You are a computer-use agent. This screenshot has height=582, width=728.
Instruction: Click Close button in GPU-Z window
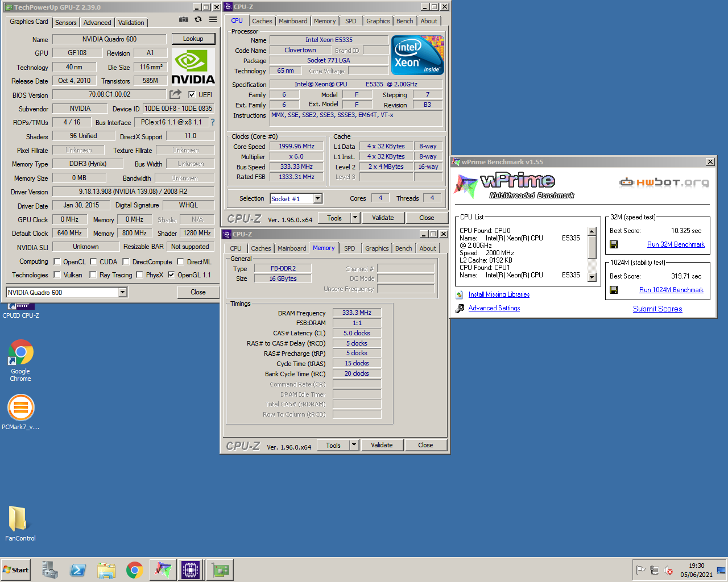coord(198,292)
